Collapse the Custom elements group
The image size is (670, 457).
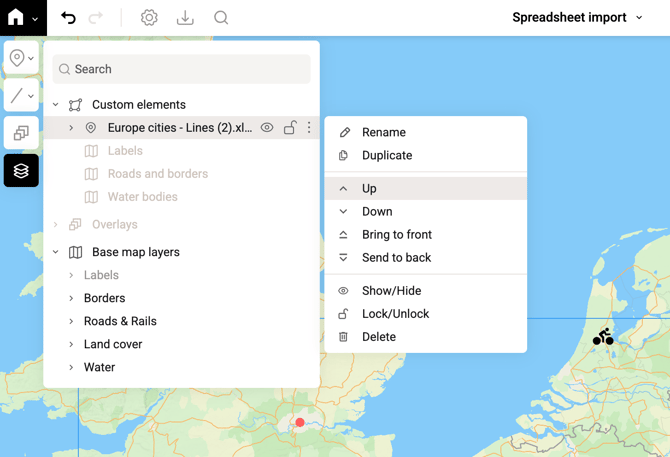coord(56,105)
